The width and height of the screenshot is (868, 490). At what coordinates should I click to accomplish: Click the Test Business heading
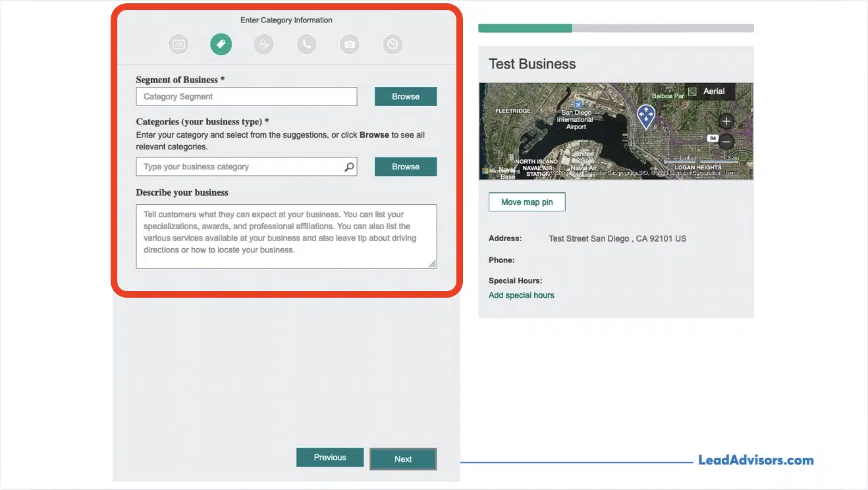point(532,64)
